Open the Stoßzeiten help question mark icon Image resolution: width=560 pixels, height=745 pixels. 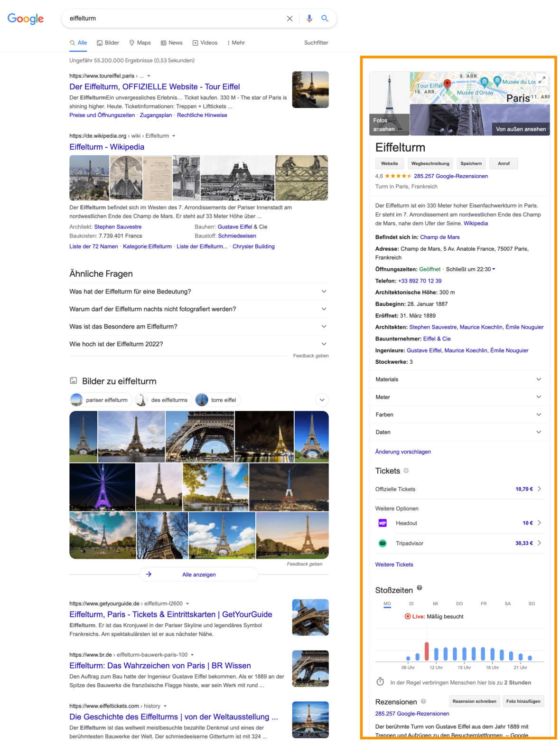tap(420, 588)
